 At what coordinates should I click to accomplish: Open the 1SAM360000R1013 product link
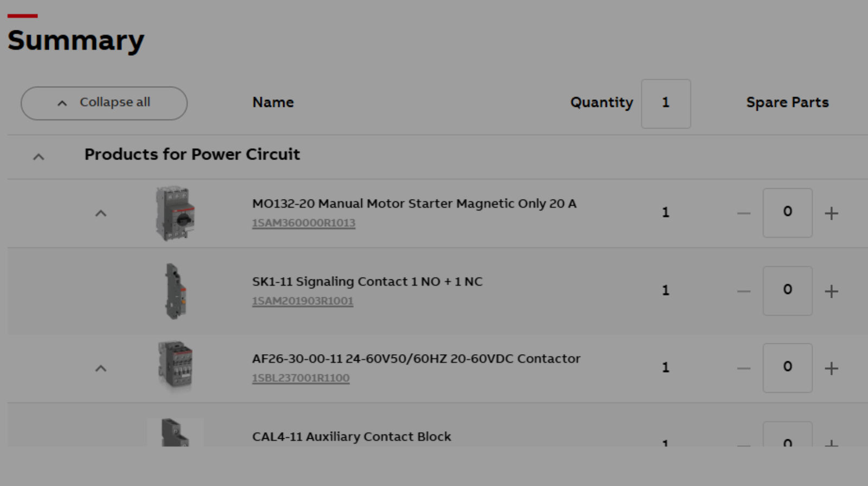(303, 223)
